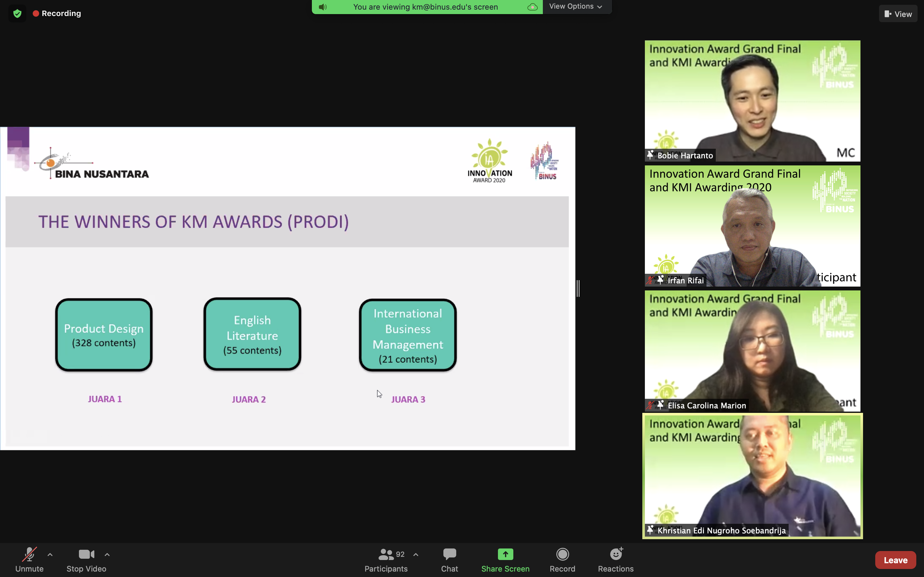Click the cloud recording indicator icon
The height and width of the screenshot is (577, 924).
tap(532, 7)
